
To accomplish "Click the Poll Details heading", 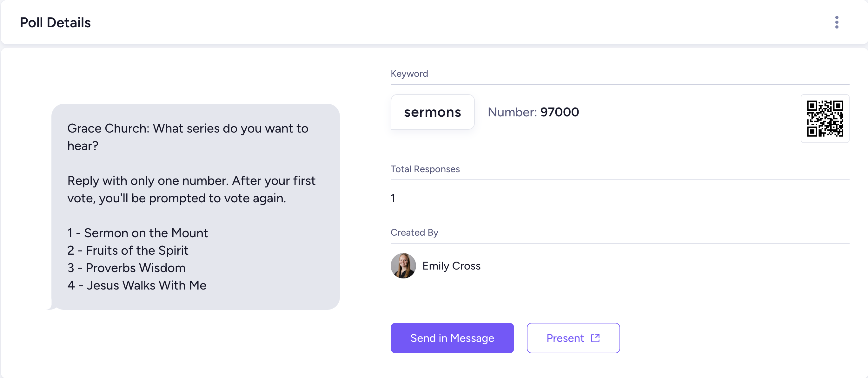I will click(x=55, y=23).
